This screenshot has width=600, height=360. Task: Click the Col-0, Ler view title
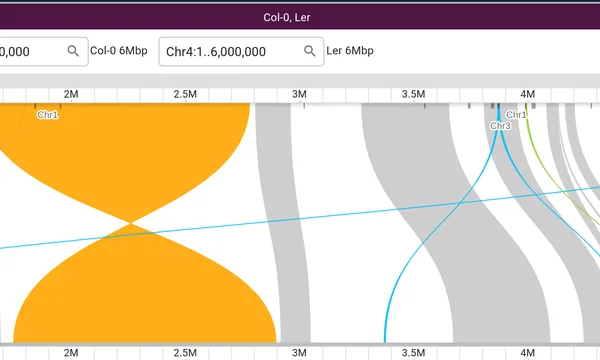(287, 18)
